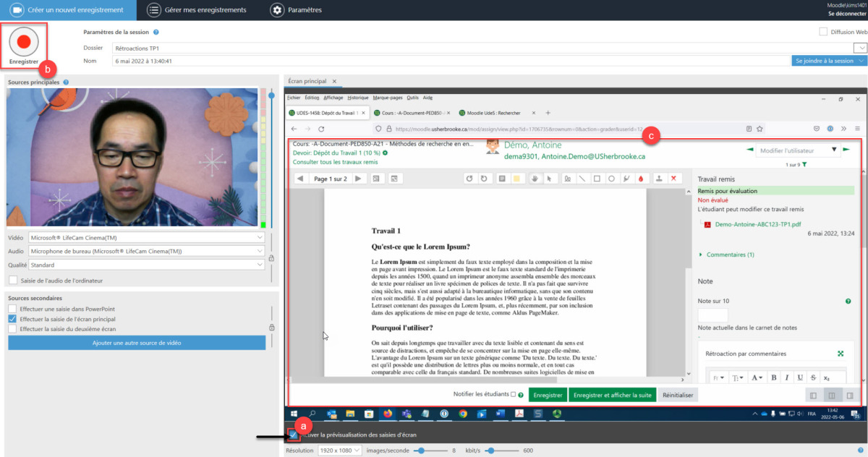Open the Vidéo source dropdown
Viewport: 868px width, 457px height.
146,237
